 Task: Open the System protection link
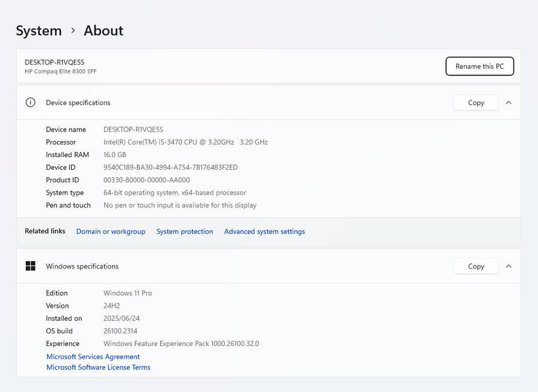(185, 231)
